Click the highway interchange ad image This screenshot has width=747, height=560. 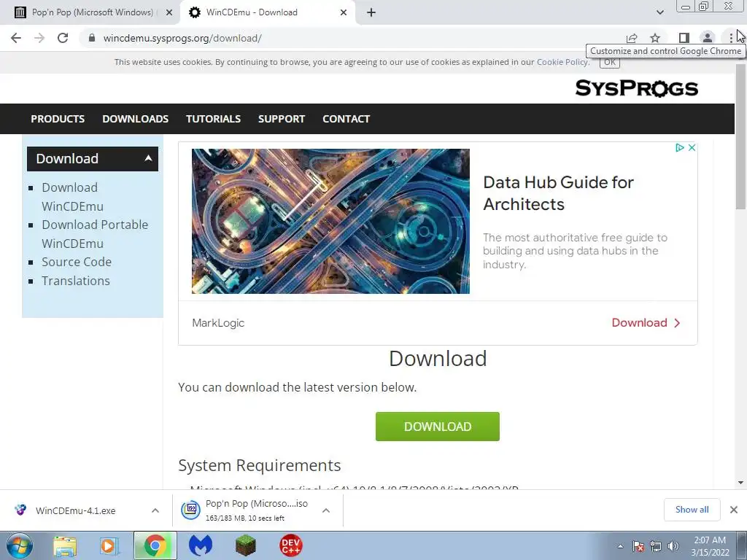[x=330, y=221]
